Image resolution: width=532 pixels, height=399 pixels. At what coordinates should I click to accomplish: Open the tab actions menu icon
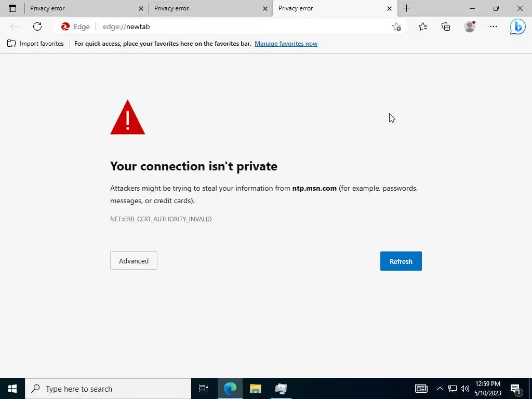(x=12, y=8)
